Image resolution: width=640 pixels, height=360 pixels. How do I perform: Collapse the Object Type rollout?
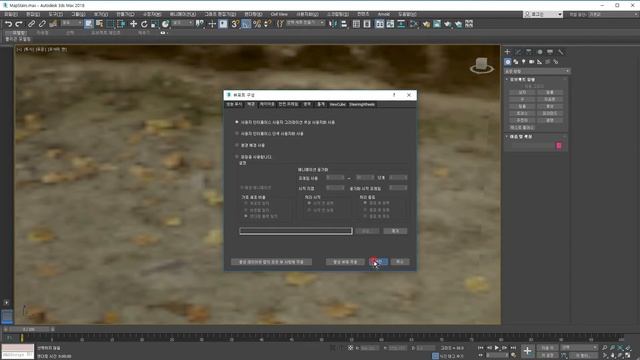507,79
